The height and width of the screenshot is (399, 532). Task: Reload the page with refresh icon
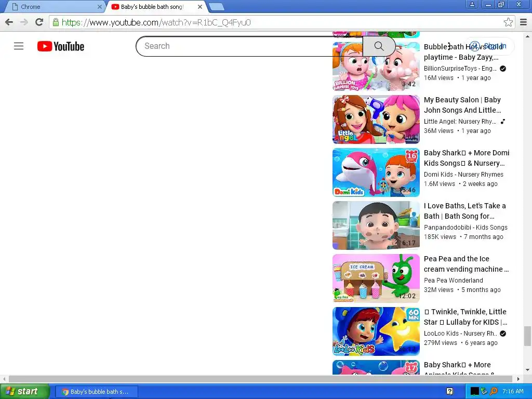[x=39, y=22]
